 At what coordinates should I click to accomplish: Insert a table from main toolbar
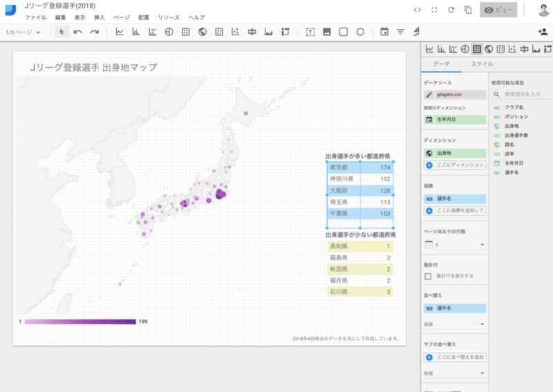point(185,32)
